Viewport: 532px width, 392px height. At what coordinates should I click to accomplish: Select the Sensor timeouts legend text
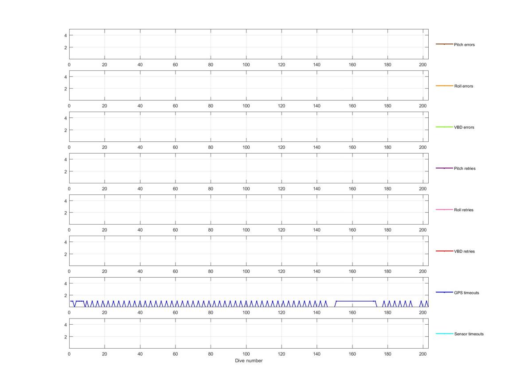pos(469,334)
